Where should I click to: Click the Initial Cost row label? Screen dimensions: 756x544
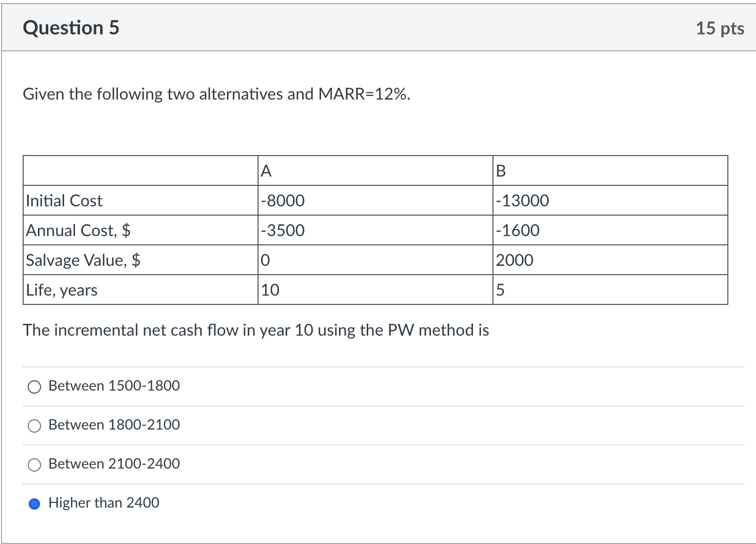coord(64,201)
